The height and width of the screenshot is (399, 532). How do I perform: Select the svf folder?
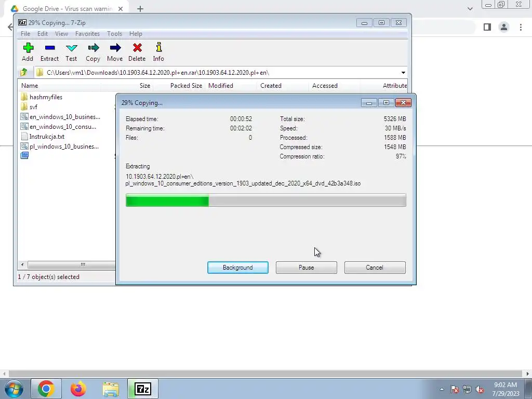click(29, 107)
